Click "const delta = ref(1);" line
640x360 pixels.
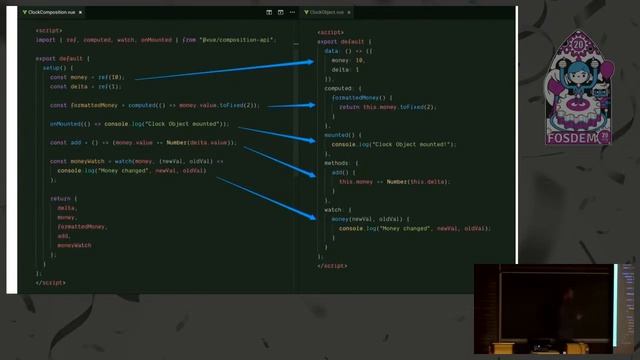tap(85, 87)
